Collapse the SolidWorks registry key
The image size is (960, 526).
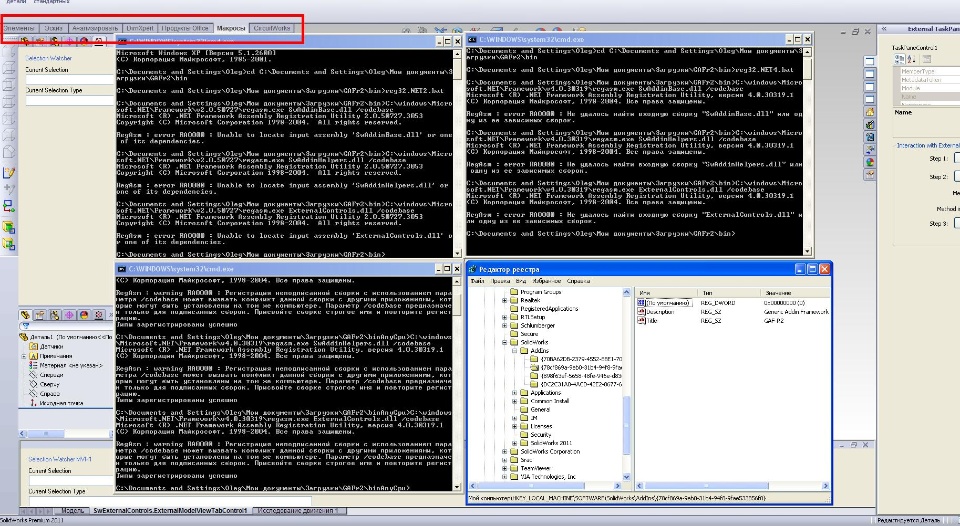[x=504, y=343]
